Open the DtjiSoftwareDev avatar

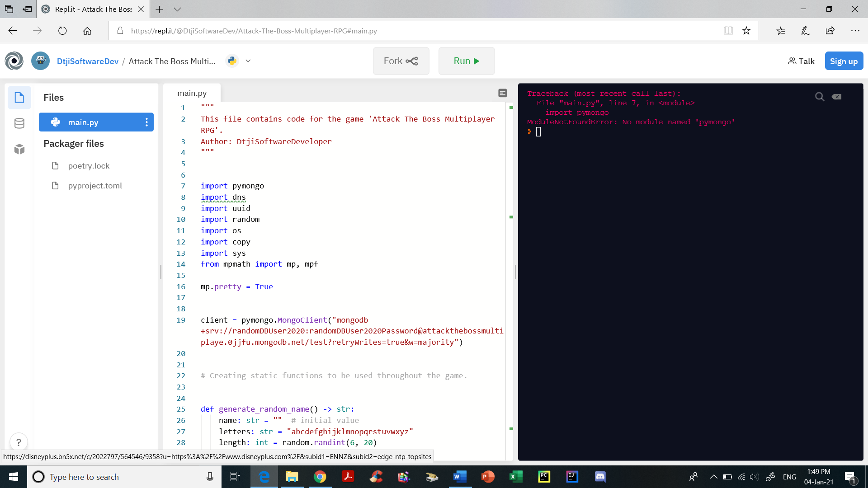(40, 61)
